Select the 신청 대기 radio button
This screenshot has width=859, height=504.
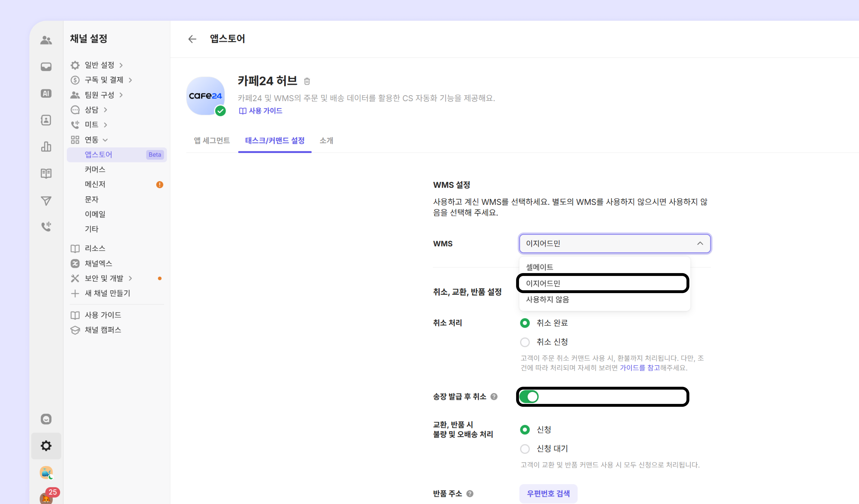(x=525, y=448)
